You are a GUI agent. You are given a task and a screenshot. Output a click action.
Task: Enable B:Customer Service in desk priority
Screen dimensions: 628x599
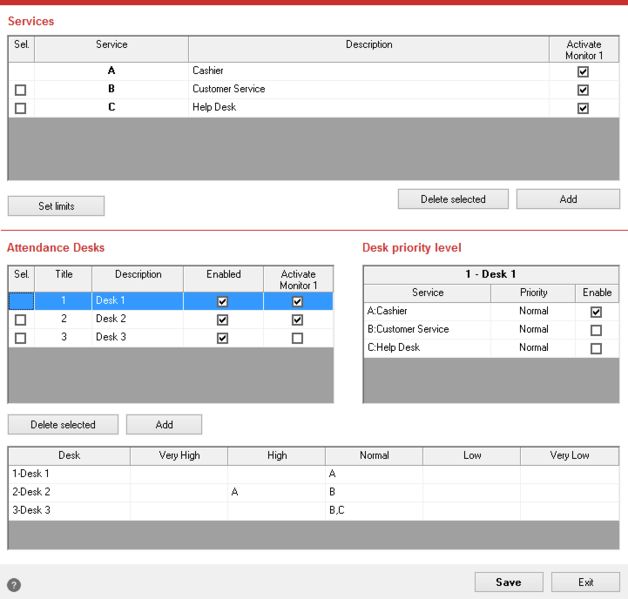coord(596,330)
